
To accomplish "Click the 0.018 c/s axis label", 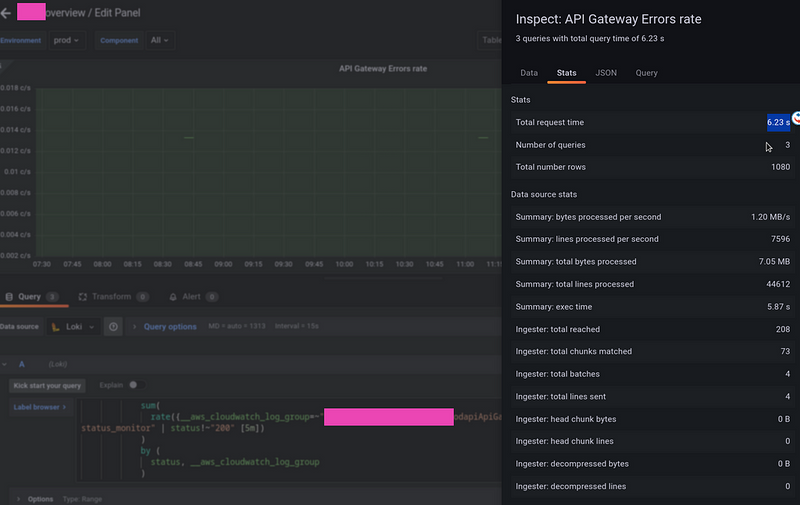I will pos(15,88).
